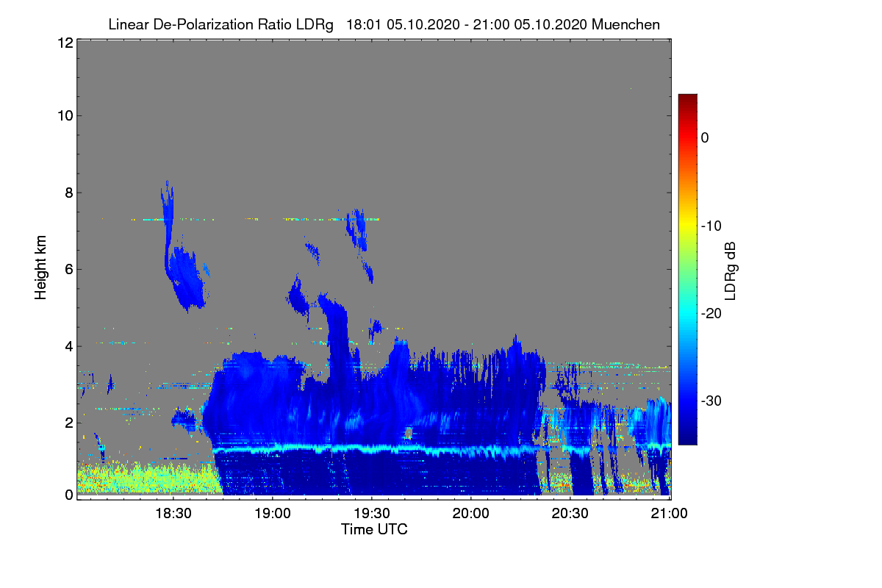Click the 19:30 time tick label
This screenshot has width=882, height=588.
click(372, 514)
